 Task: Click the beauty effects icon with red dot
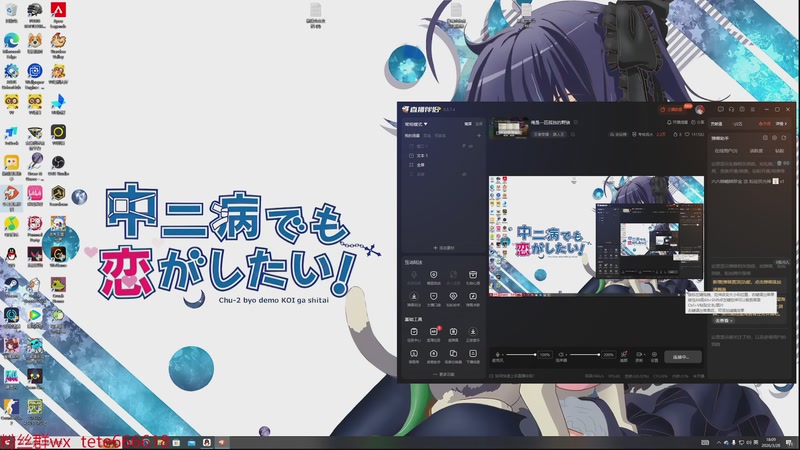tap(623, 355)
